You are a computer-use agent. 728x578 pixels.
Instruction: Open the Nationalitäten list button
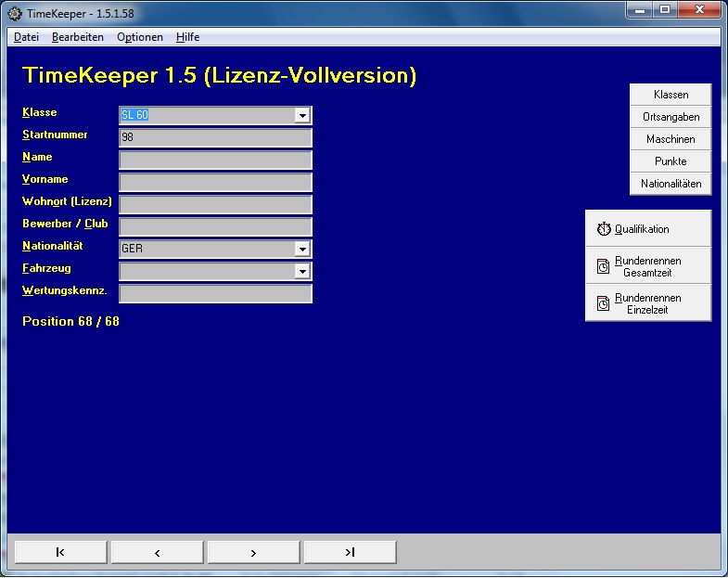coord(671,184)
